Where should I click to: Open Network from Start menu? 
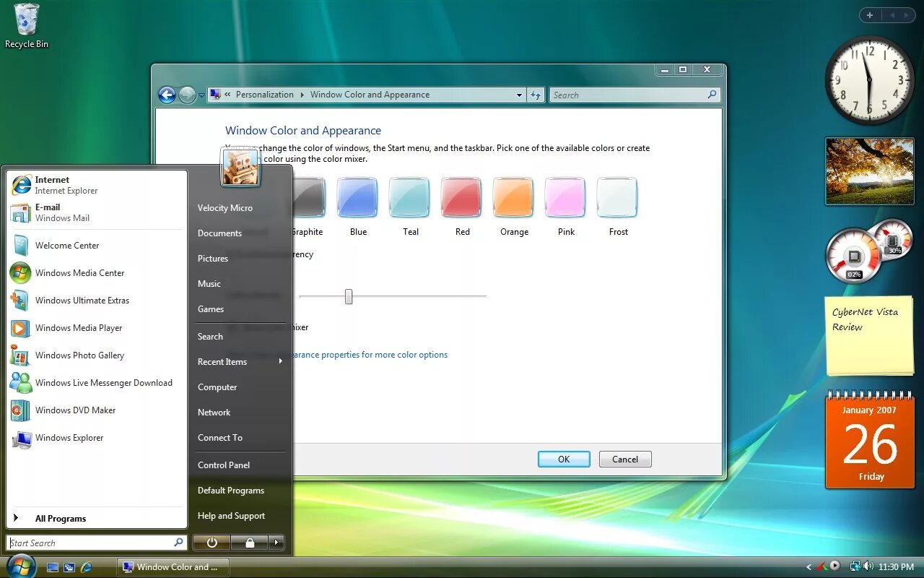[240, 413]
